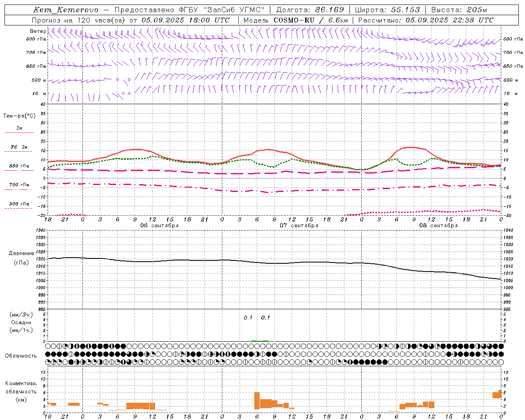Click the Ветер wind panel label
The width and height of the screenshot is (525, 420).
pos(38,31)
